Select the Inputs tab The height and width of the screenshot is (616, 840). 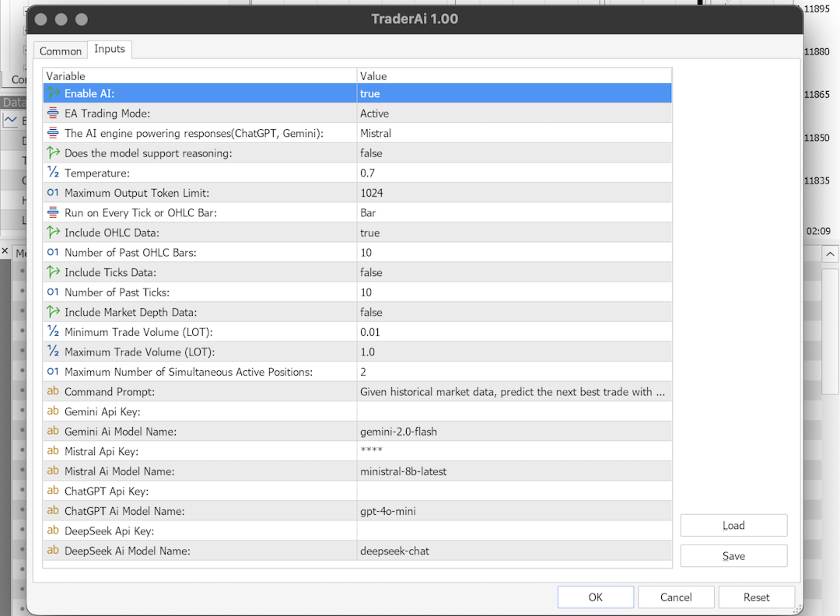[x=110, y=49]
